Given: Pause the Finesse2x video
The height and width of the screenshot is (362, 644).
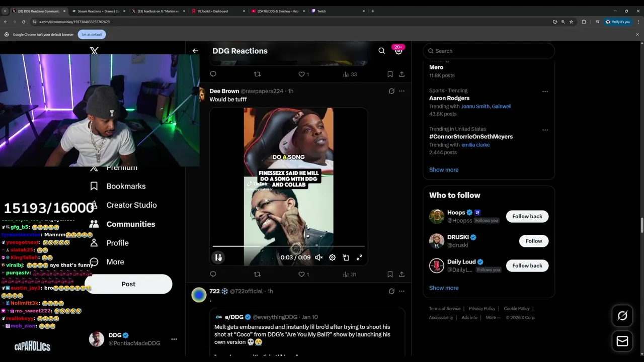Looking at the screenshot, I should pyautogui.click(x=218, y=257).
